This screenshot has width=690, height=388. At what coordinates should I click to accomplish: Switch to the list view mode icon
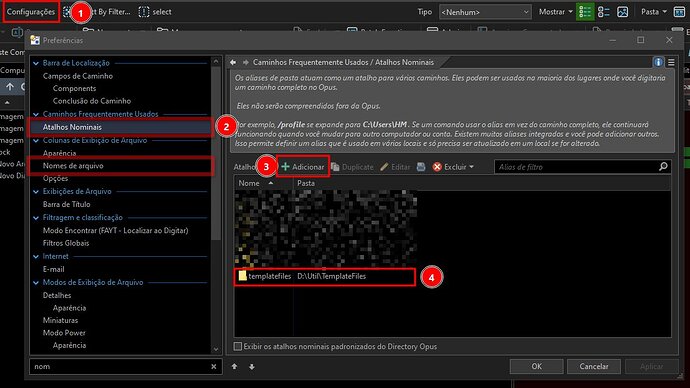click(603, 12)
